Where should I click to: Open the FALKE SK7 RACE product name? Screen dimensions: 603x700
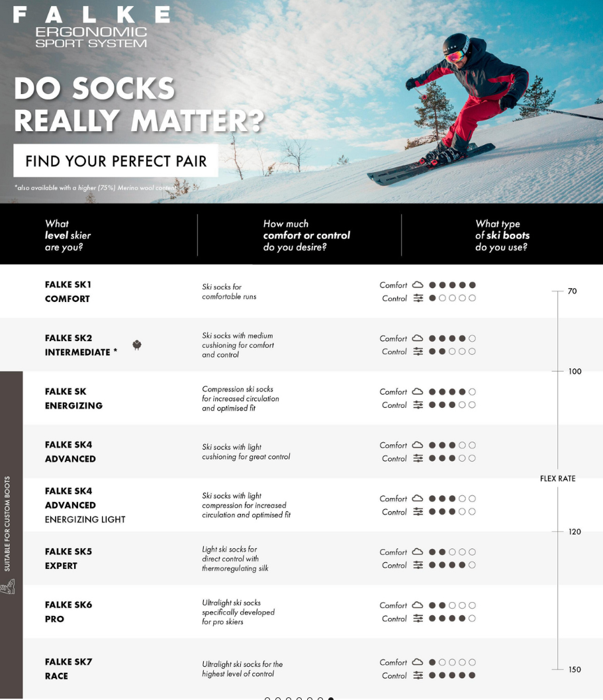tap(68, 669)
